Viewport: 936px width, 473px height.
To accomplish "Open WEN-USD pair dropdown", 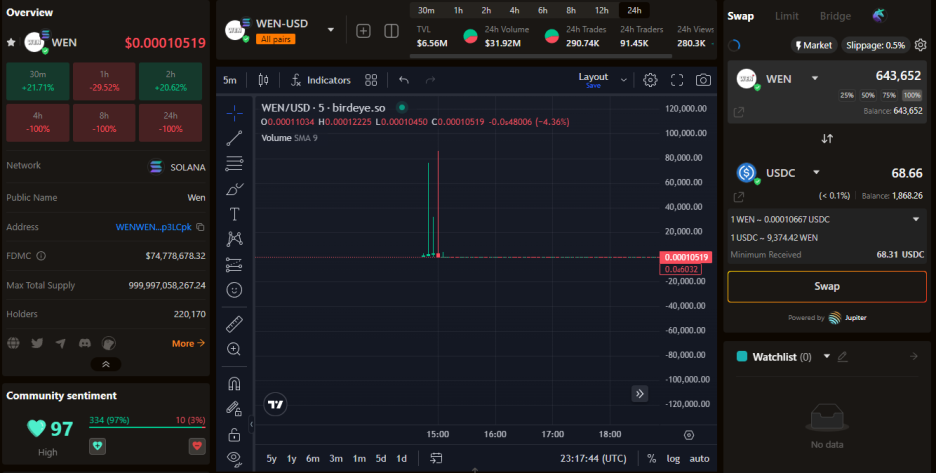I will tap(331, 30).
